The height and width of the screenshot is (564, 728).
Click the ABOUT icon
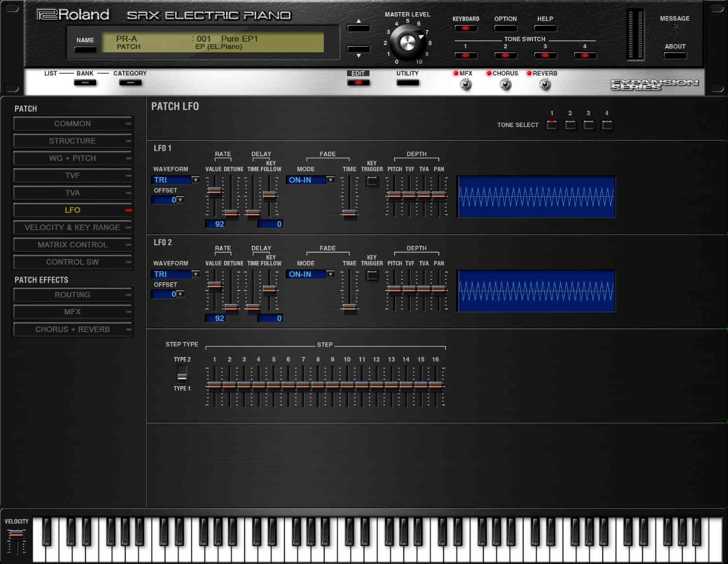point(675,55)
